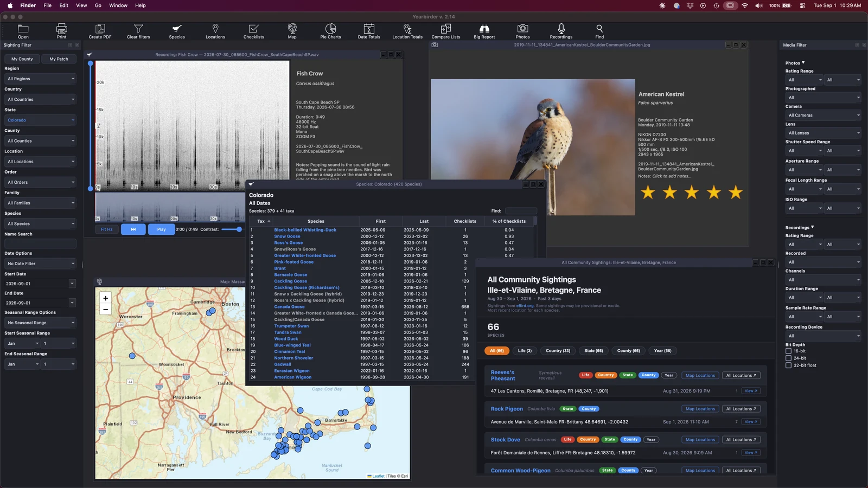Click the macOS Control Center icon

click(802, 5)
